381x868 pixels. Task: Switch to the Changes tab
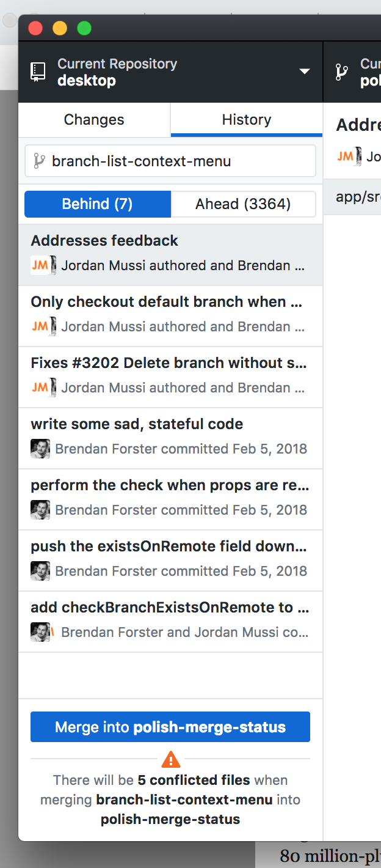tap(93, 119)
